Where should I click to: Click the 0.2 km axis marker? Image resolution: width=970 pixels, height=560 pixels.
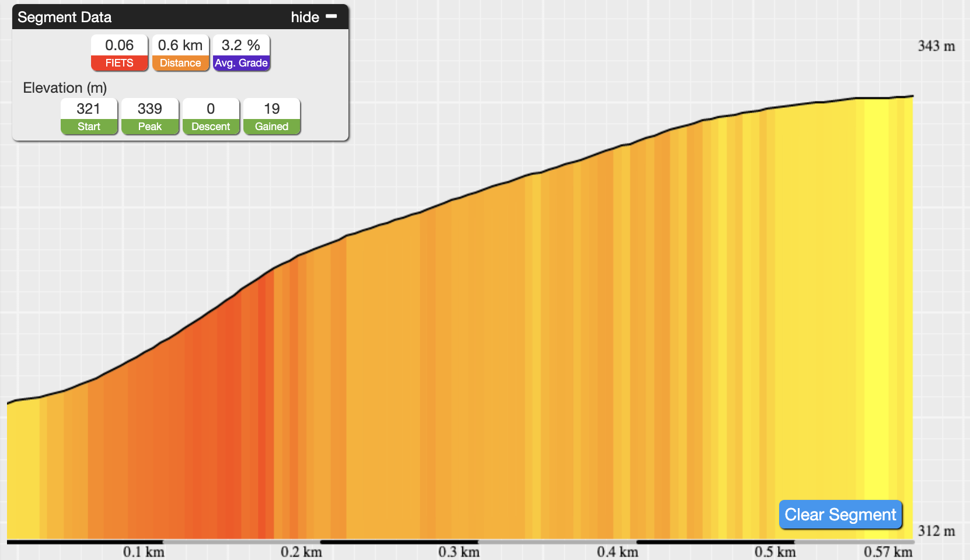301,552
